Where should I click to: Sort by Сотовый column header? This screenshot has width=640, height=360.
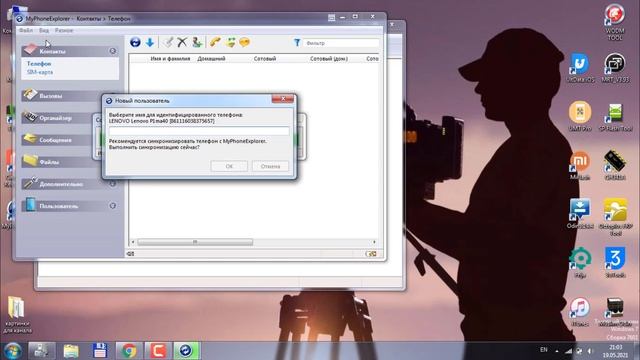click(264, 59)
